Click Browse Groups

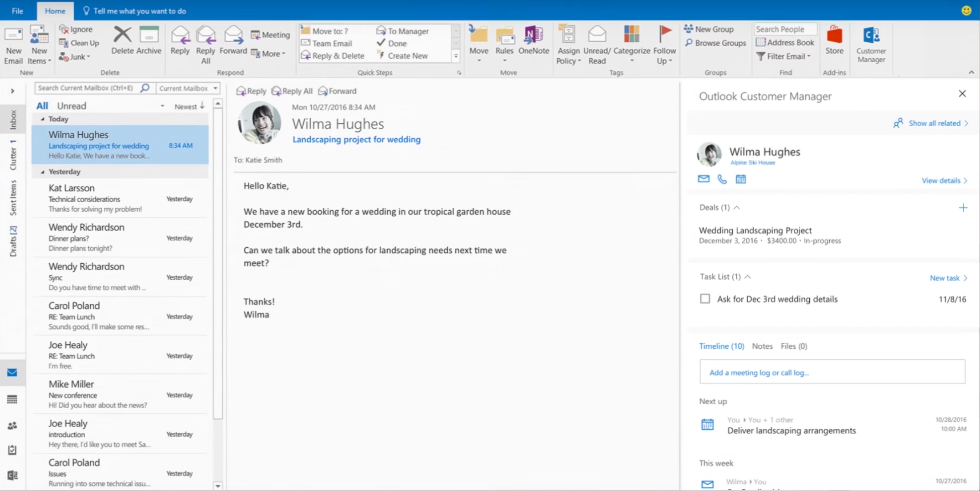tap(716, 43)
